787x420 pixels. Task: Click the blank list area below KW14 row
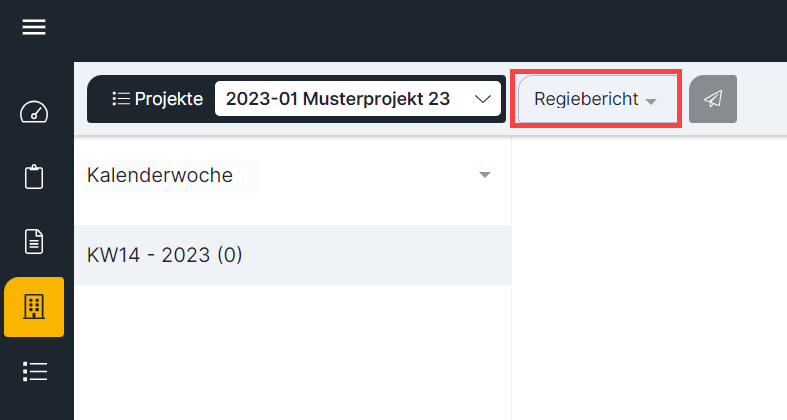click(293, 352)
